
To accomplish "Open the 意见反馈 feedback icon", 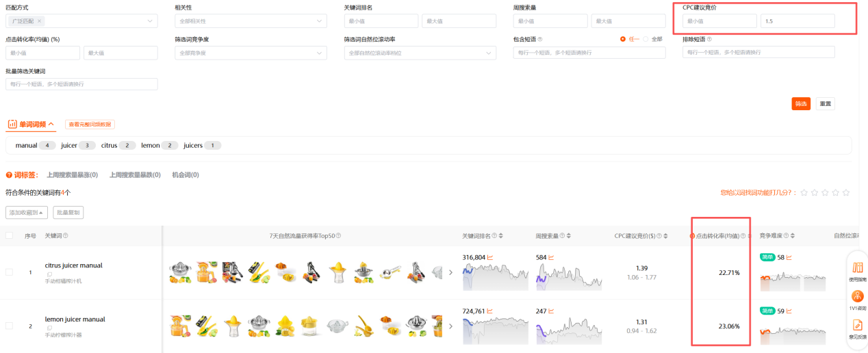I will [x=857, y=328].
